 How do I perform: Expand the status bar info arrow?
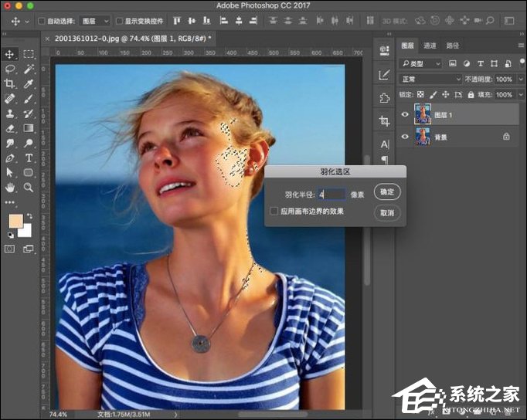point(175,415)
